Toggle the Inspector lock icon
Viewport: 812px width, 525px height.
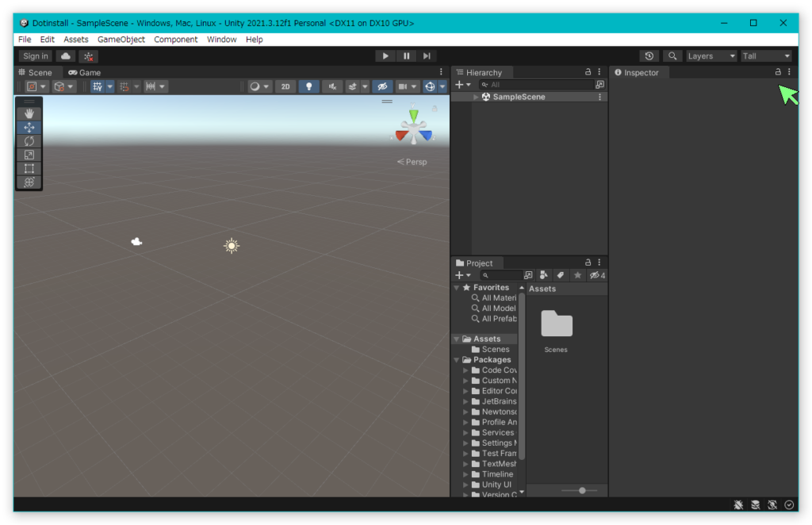coord(778,72)
